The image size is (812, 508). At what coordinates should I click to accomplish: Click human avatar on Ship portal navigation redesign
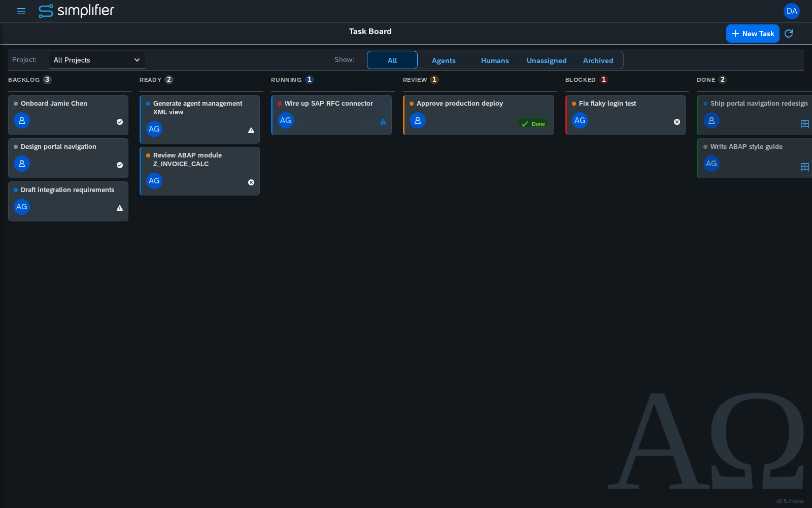pyautogui.click(x=712, y=121)
